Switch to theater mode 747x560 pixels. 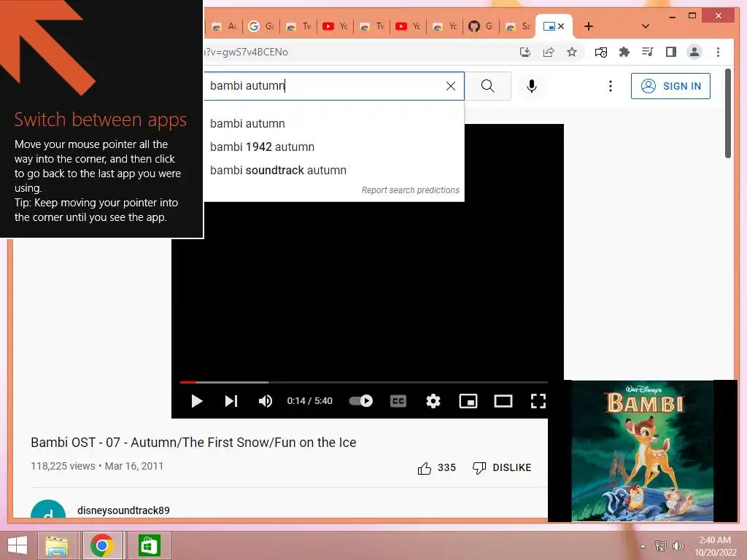tap(503, 401)
